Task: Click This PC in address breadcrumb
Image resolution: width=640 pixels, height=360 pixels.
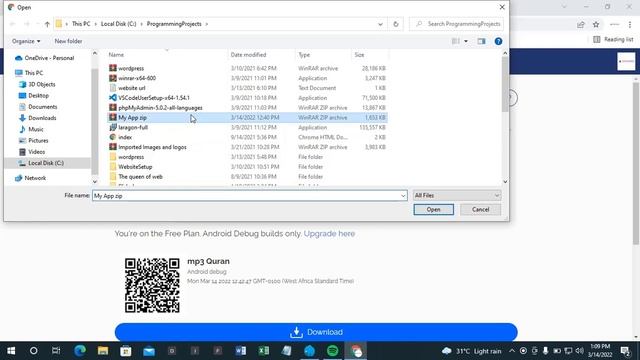Action: point(81,24)
